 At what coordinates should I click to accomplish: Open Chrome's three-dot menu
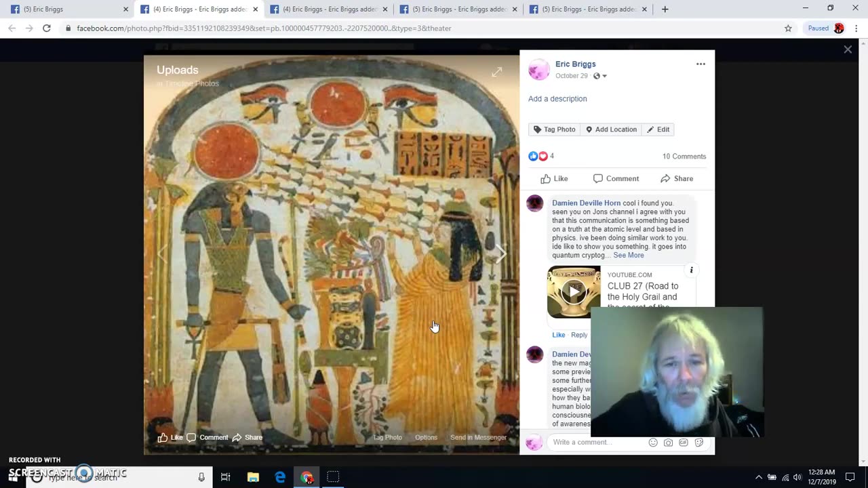(857, 28)
